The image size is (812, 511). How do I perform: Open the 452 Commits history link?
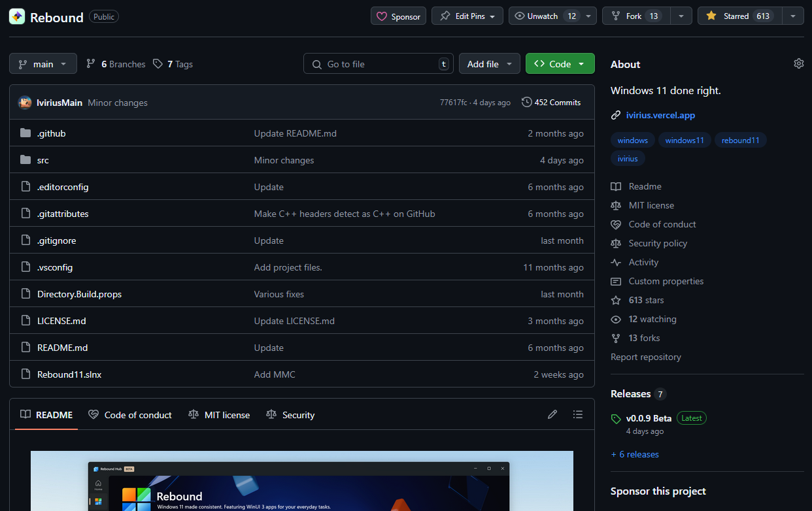pos(551,103)
